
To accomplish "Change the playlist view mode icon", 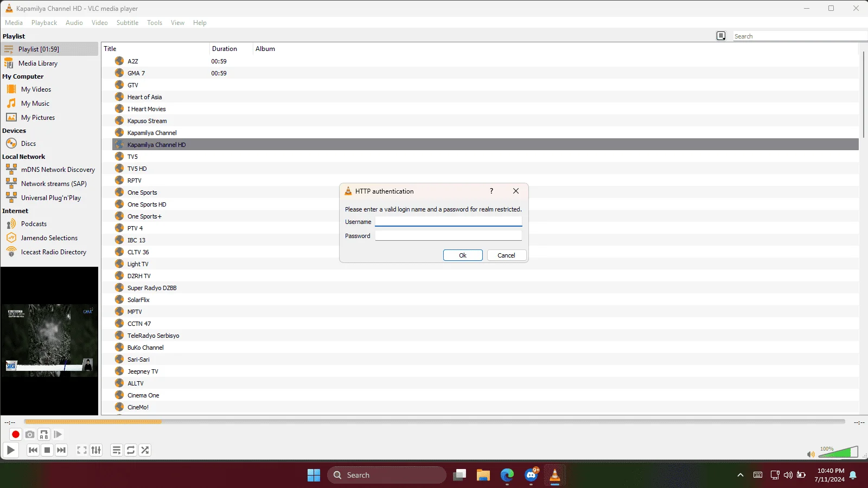I will [721, 36].
